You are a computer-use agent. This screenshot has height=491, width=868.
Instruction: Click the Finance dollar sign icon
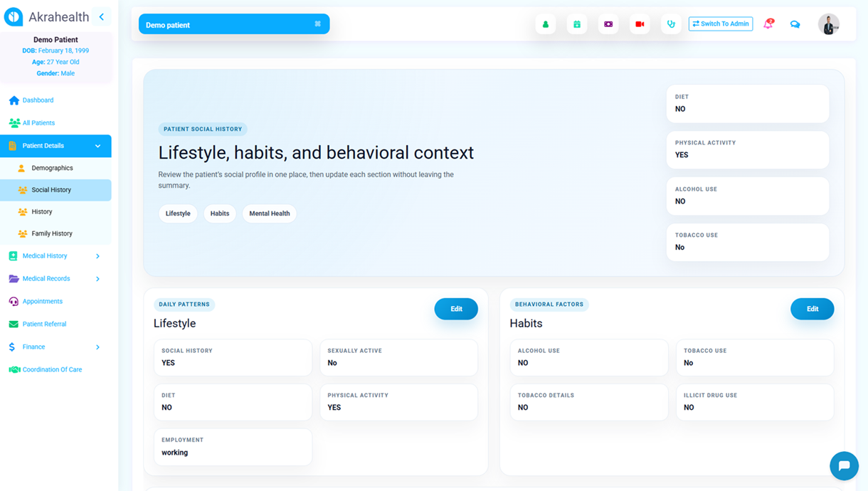pyautogui.click(x=12, y=347)
